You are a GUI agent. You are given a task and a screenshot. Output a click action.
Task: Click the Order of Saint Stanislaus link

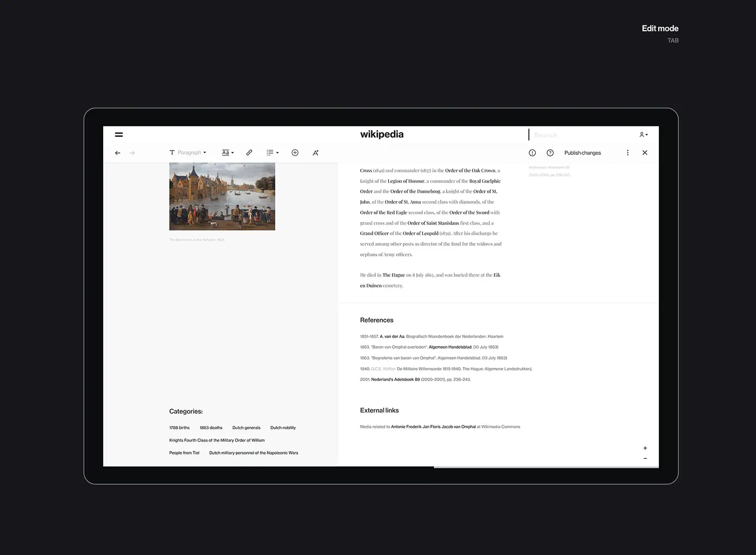click(433, 223)
